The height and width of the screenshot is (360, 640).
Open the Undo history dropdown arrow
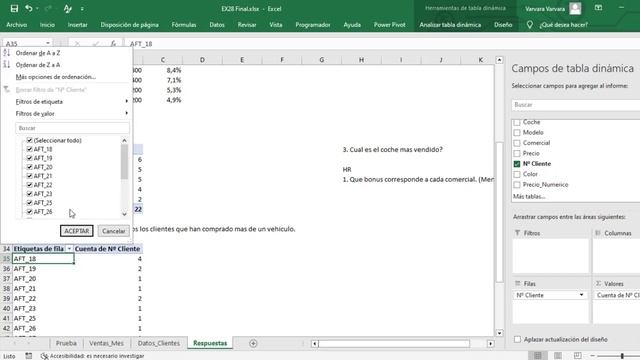(37, 9)
